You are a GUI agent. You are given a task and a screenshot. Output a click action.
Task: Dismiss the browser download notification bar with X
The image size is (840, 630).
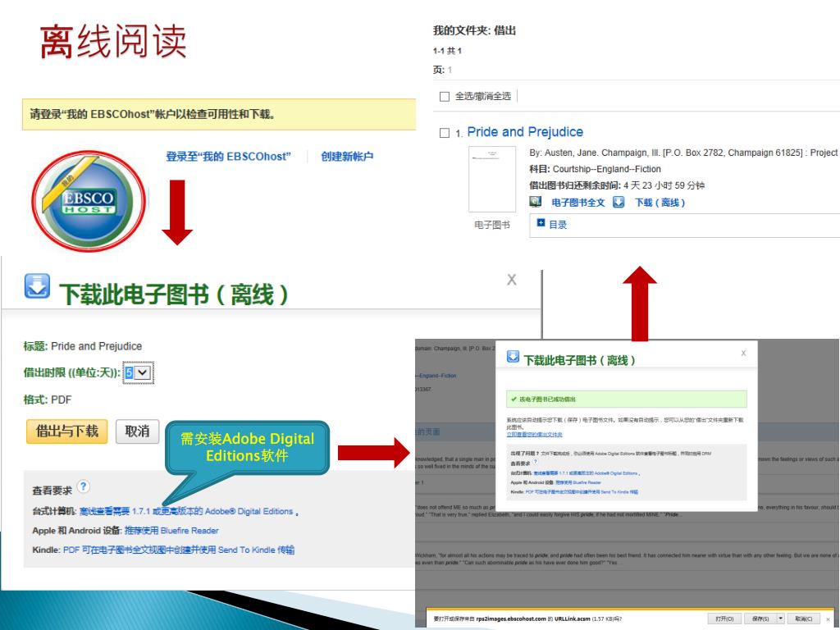[x=828, y=619]
